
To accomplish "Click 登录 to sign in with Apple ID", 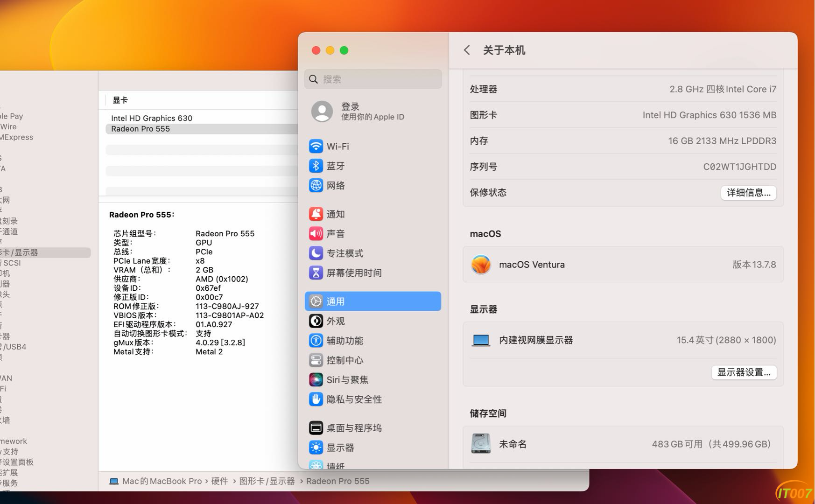I will pyautogui.click(x=350, y=106).
